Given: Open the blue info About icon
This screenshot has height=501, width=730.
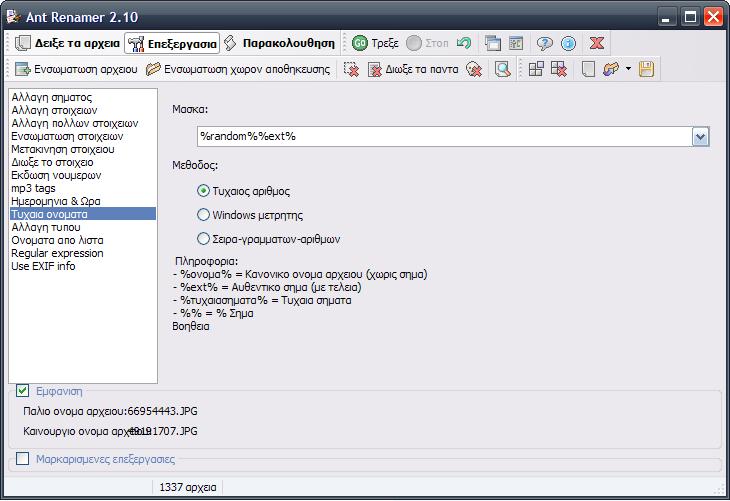Looking at the screenshot, I should (568, 43).
